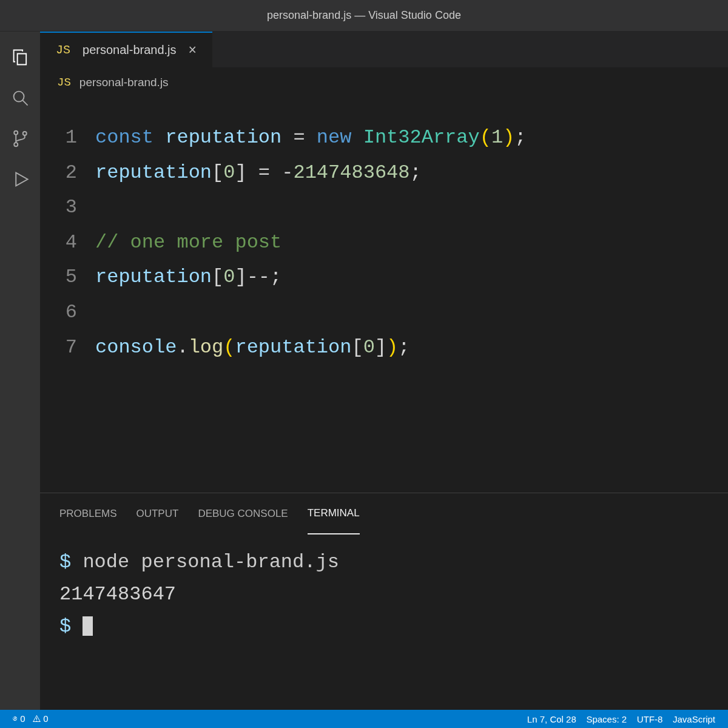Open the Search view in the activity bar
Viewport: 728px width, 728px height.
point(20,98)
